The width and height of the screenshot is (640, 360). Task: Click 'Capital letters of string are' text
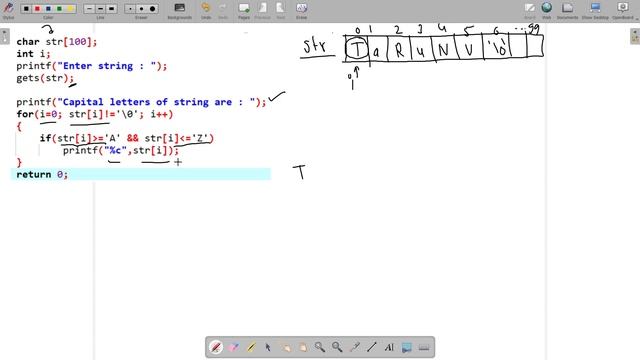147,102
